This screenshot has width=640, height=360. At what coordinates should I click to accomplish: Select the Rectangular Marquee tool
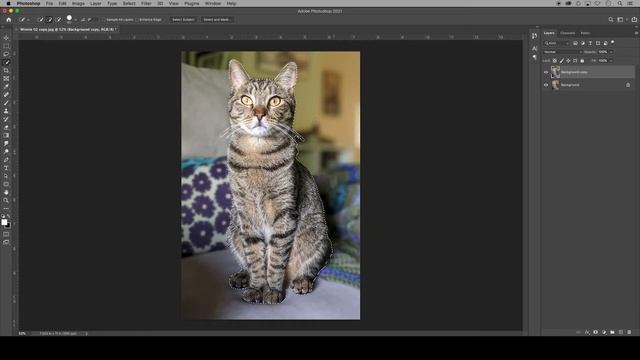(6, 46)
